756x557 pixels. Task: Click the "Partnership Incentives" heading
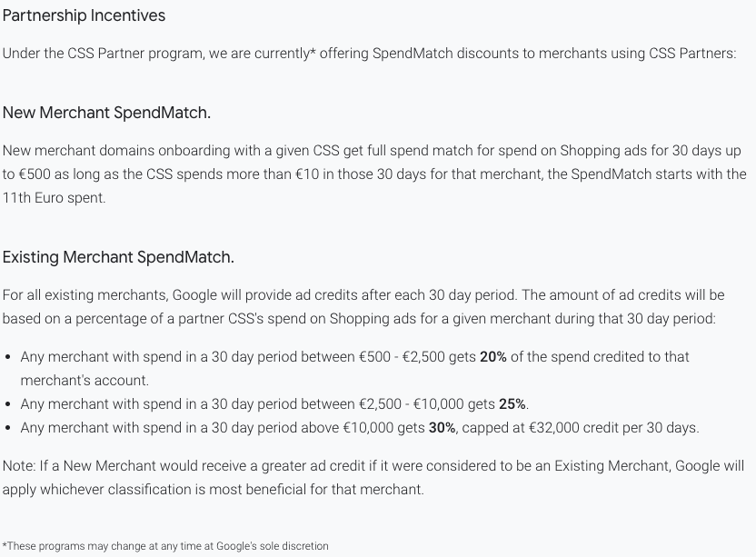pyautogui.click(x=84, y=15)
